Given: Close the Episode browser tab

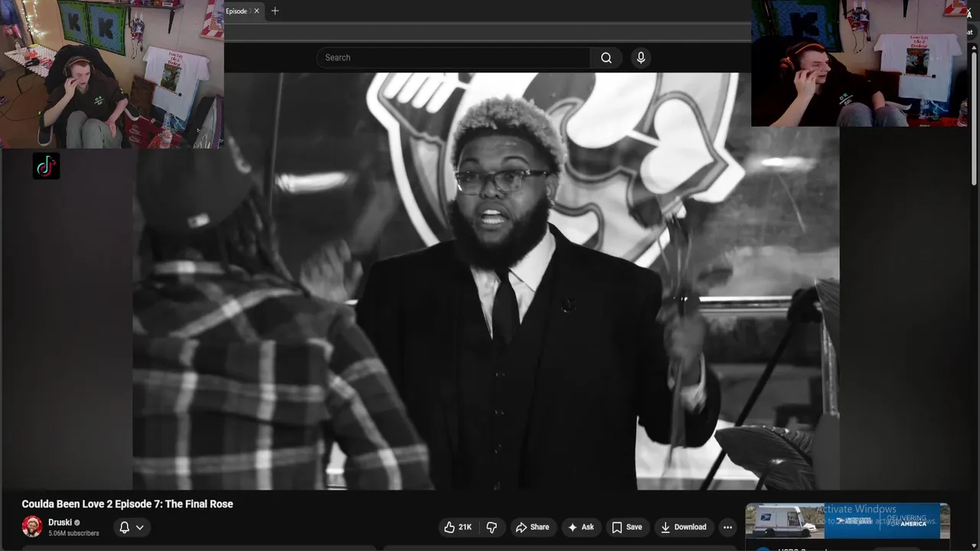Looking at the screenshot, I should point(256,11).
